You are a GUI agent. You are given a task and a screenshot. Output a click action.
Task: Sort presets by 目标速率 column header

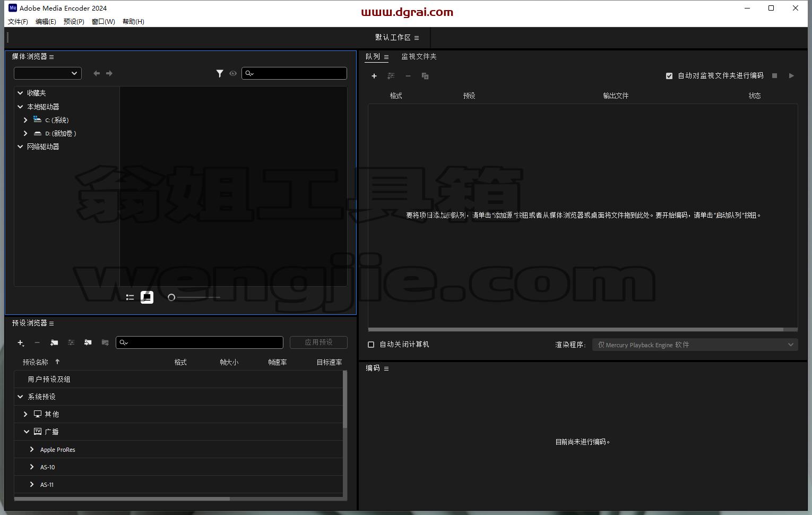pyautogui.click(x=329, y=363)
